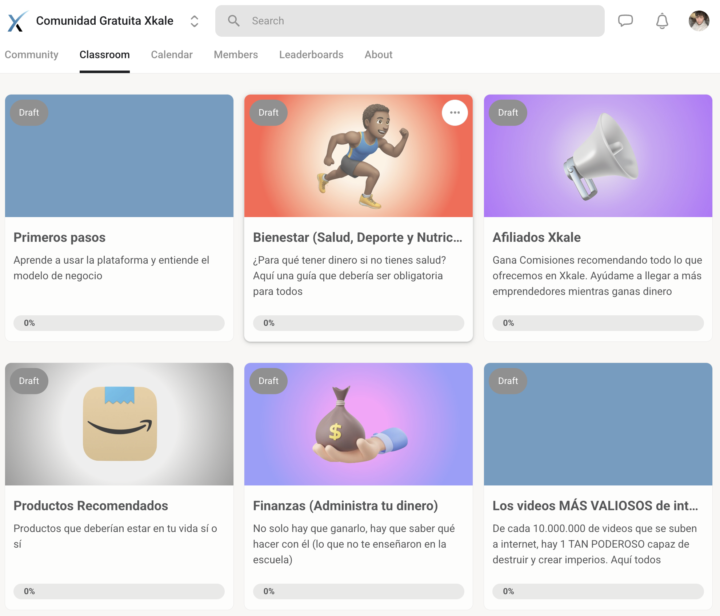720x616 pixels.
Task: Click the Primeros pasos blue cover image
Action: pyautogui.click(x=119, y=156)
